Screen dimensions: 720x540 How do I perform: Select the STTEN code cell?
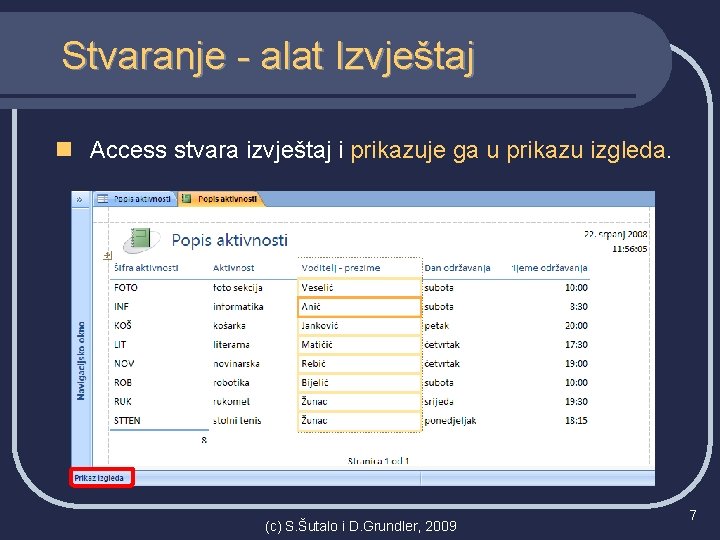click(127, 421)
